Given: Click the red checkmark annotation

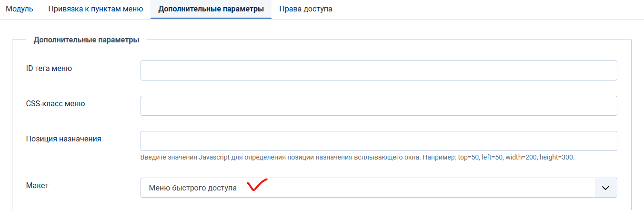Looking at the screenshot, I should [x=257, y=185].
